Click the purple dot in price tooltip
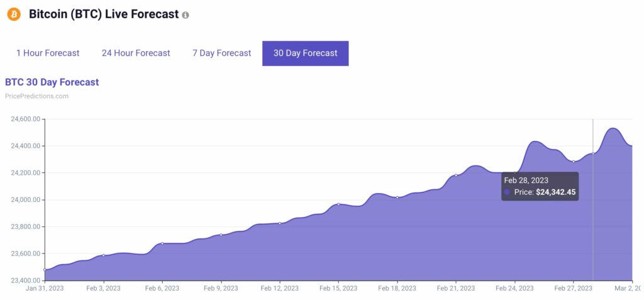Screen dimensions: 644x300 507,192
